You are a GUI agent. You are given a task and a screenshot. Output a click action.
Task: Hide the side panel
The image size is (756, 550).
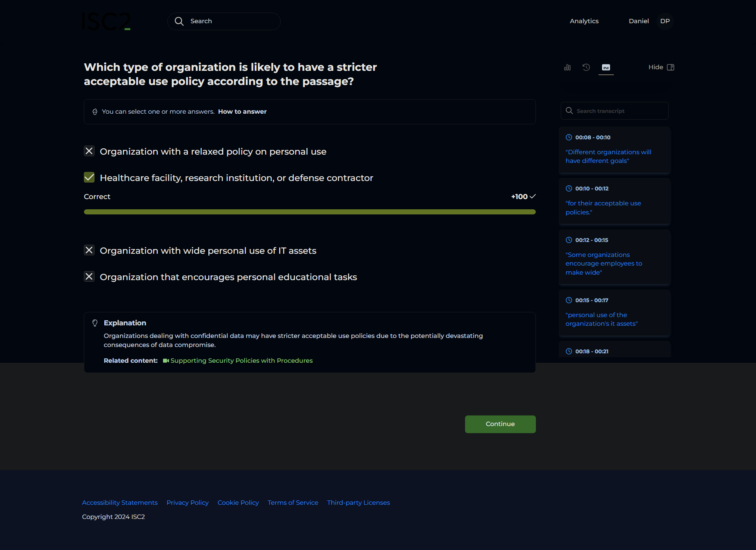click(x=661, y=67)
